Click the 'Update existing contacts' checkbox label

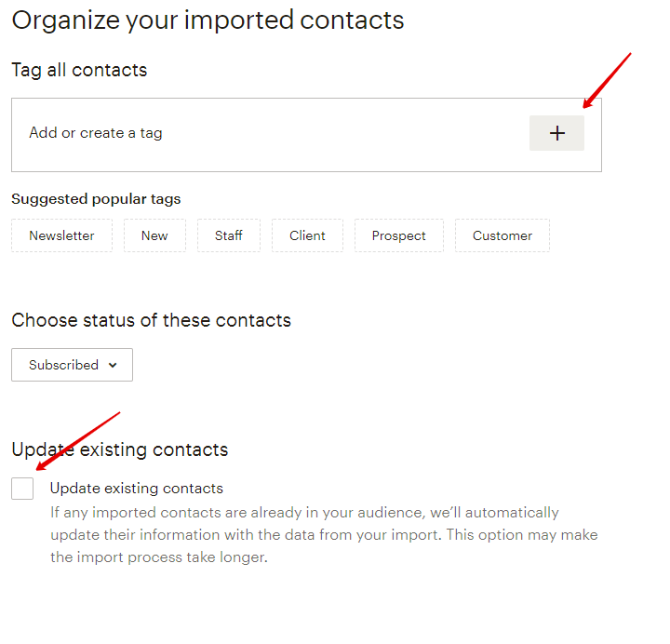click(x=137, y=489)
